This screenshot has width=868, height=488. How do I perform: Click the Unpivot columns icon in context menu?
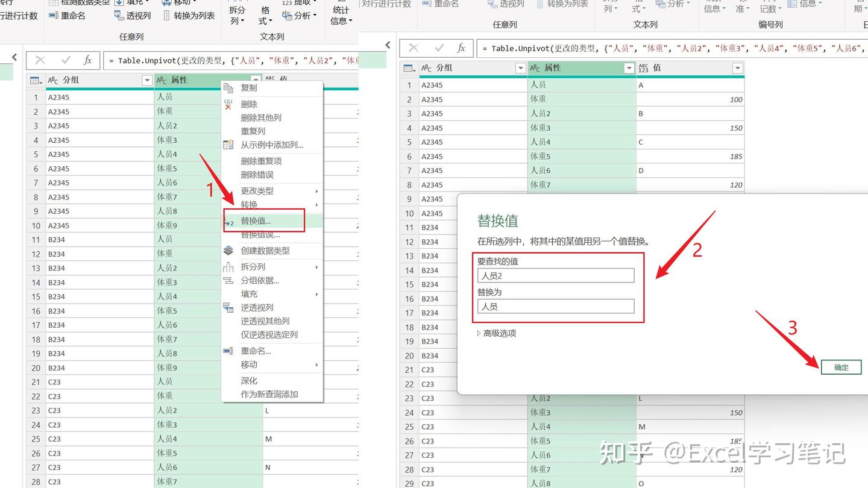point(228,307)
